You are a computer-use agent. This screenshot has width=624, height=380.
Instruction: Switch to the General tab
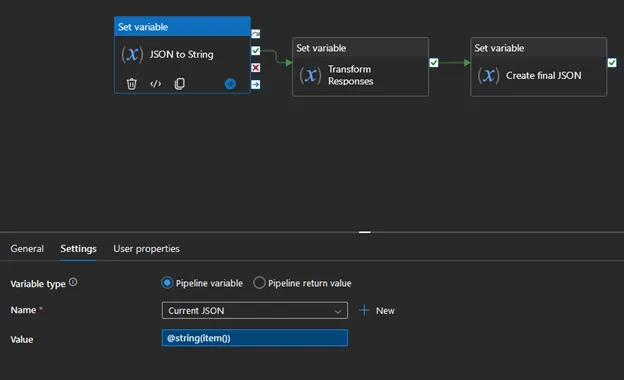coord(27,249)
